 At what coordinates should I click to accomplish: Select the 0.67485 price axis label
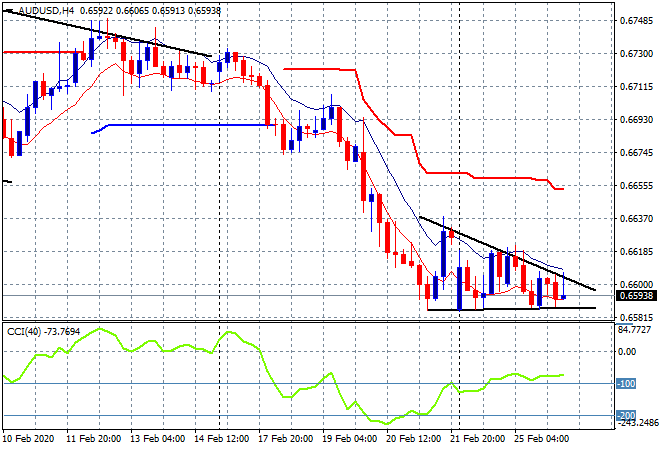[x=637, y=21]
